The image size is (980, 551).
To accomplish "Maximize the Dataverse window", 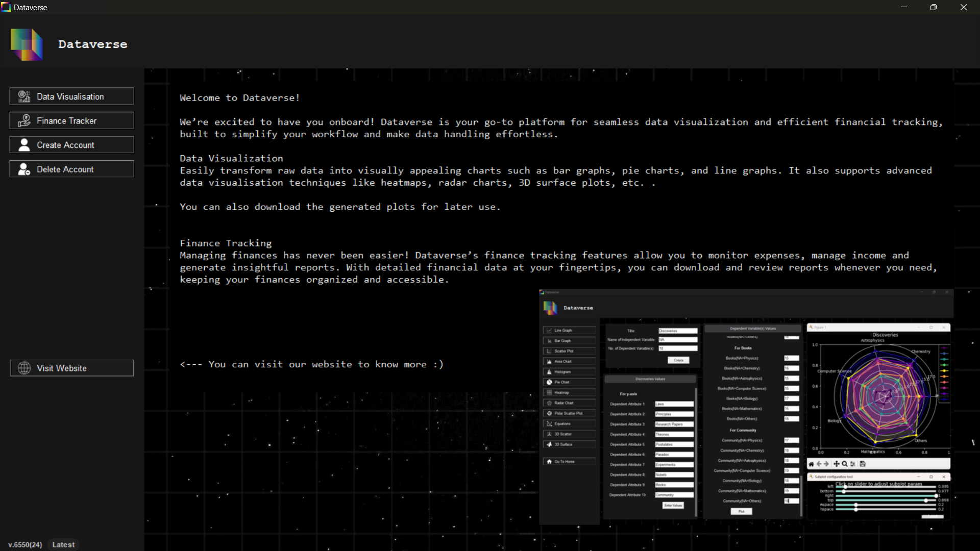I will [x=933, y=7].
